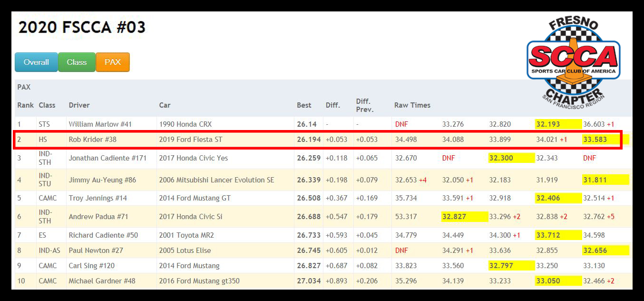Select driver William Marlow #41
The image size is (644, 301).
tap(100, 124)
